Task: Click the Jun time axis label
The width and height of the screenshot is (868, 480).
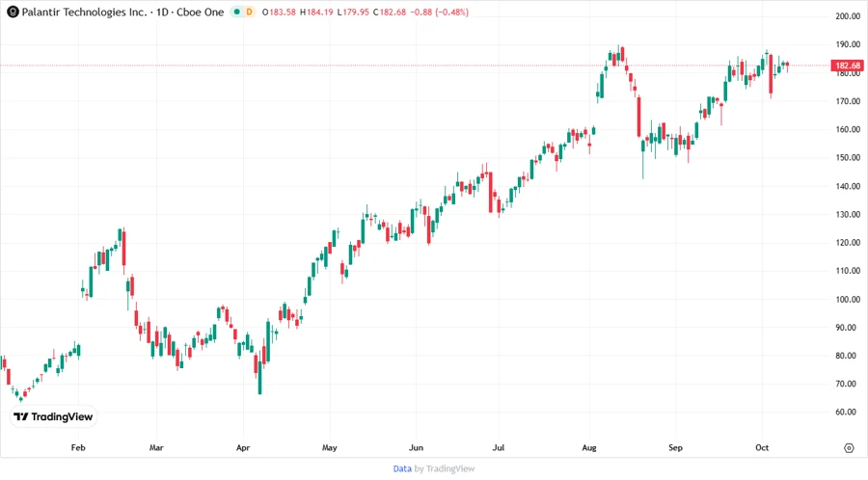Action: [x=416, y=447]
